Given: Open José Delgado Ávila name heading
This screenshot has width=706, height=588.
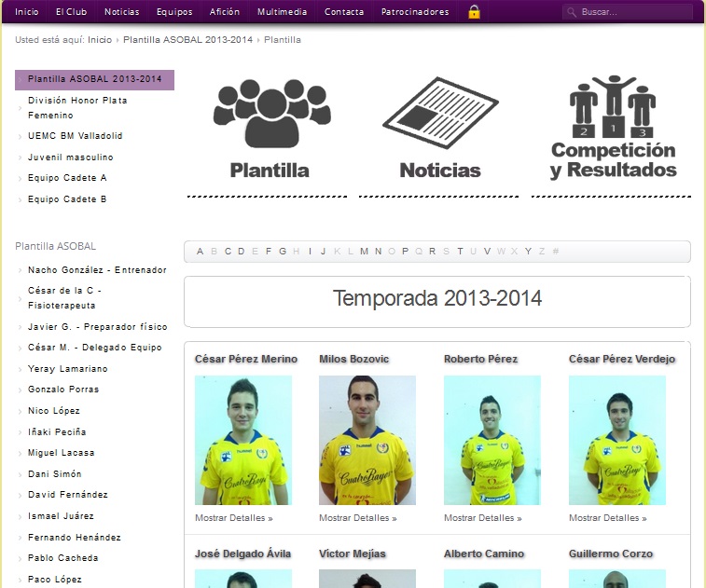Looking at the screenshot, I should tap(242, 554).
